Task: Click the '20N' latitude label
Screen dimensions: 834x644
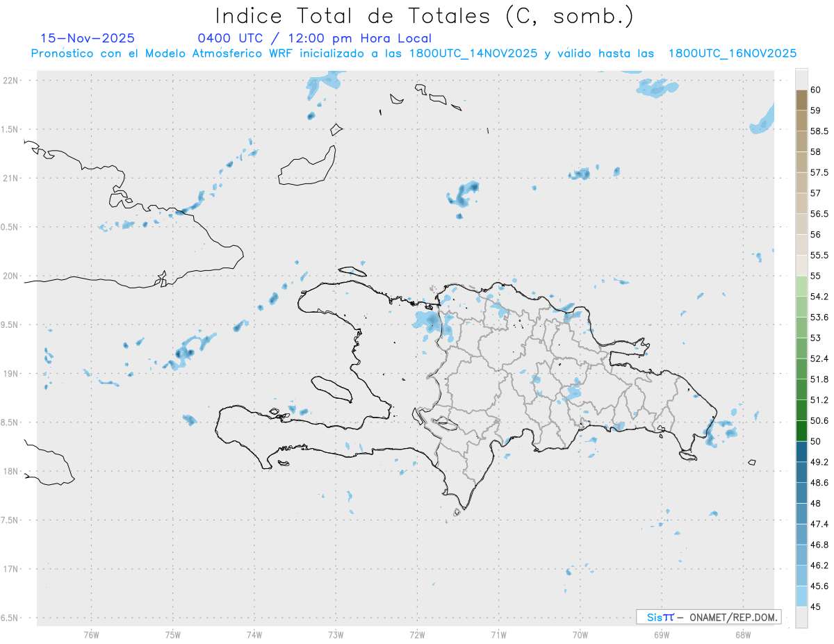Action: [10, 276]
